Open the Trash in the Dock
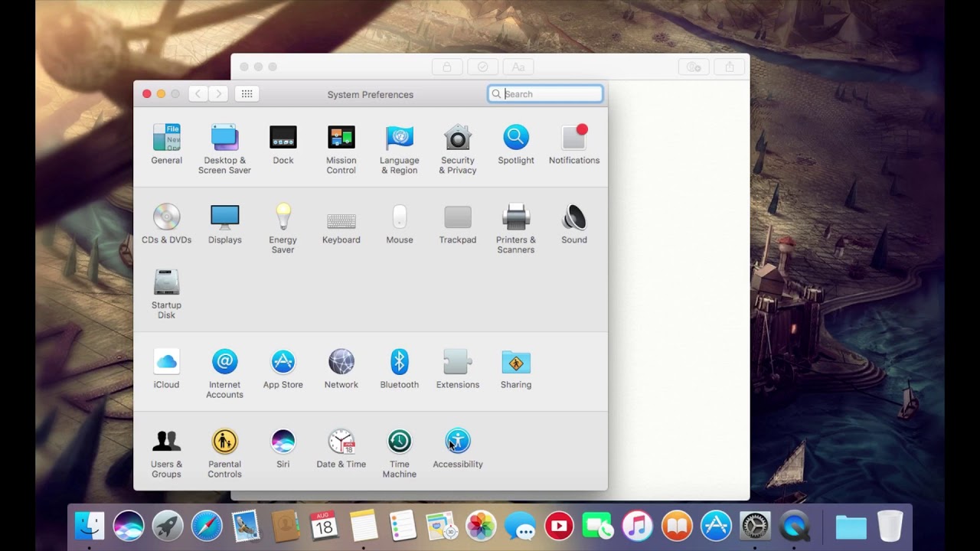 point(890,526)
